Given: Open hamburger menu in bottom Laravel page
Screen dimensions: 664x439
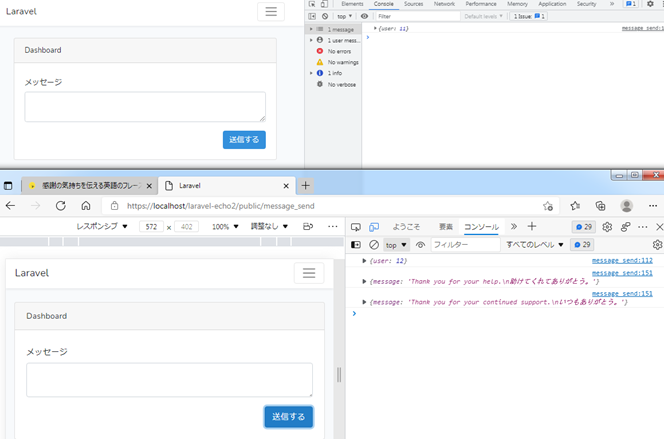Looking at the screenshot, I should [309, 273].
